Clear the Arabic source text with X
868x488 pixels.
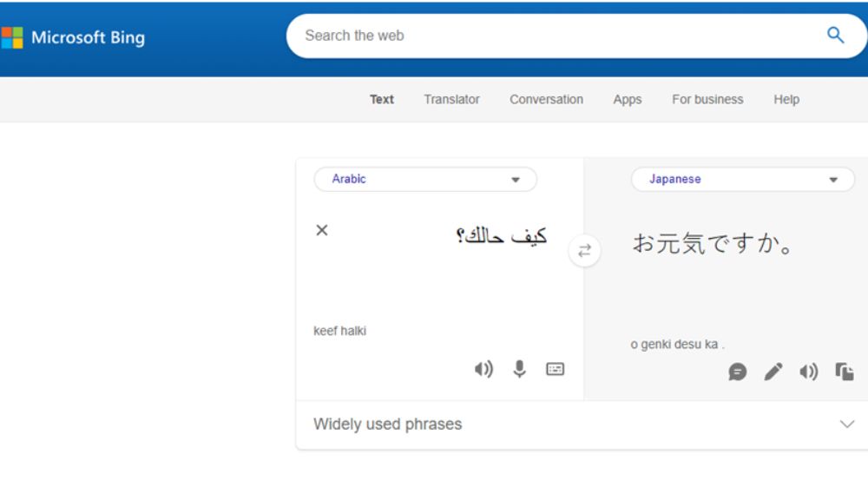point(322,230)
